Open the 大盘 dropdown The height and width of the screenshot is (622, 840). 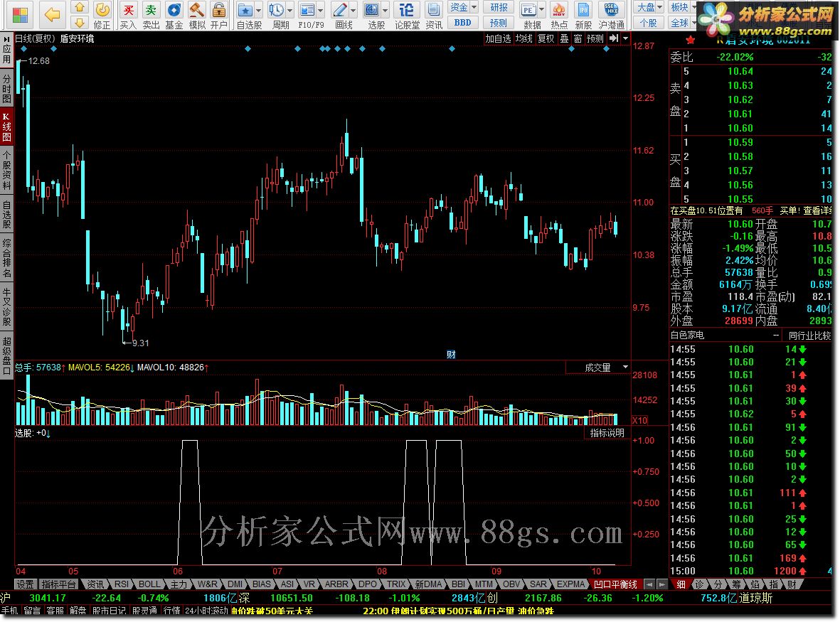pos(649,7)
